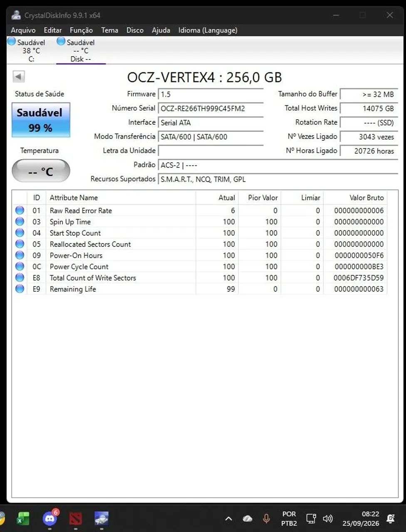The image size is (406, 532).
Task: Open the Ajuda menu
Action: click(161, 30)
